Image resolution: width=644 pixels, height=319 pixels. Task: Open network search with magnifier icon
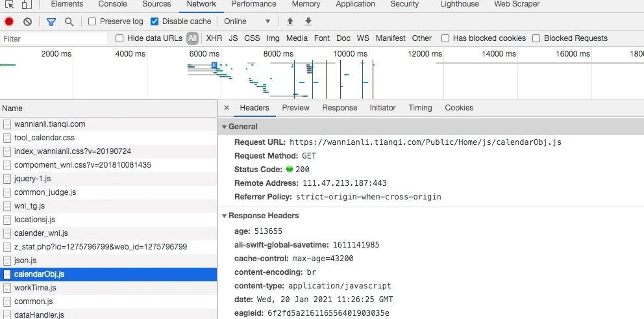[69, 21]
